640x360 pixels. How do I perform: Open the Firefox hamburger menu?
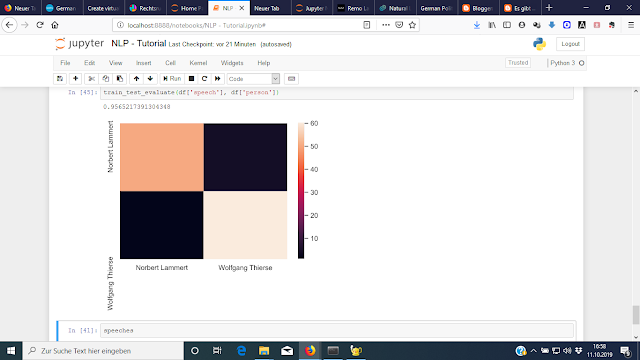pyautogui.click(x=631, y=25)
